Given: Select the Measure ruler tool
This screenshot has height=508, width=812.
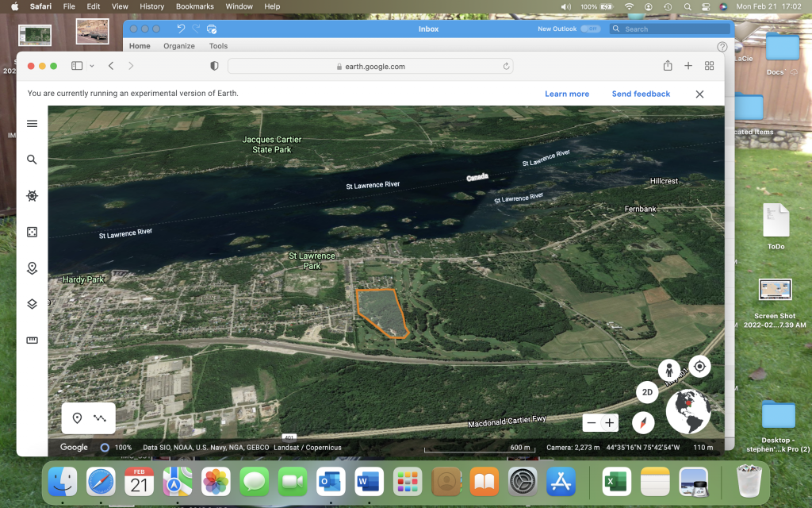Looking at the screenshot, I should [x=32, y=341].
